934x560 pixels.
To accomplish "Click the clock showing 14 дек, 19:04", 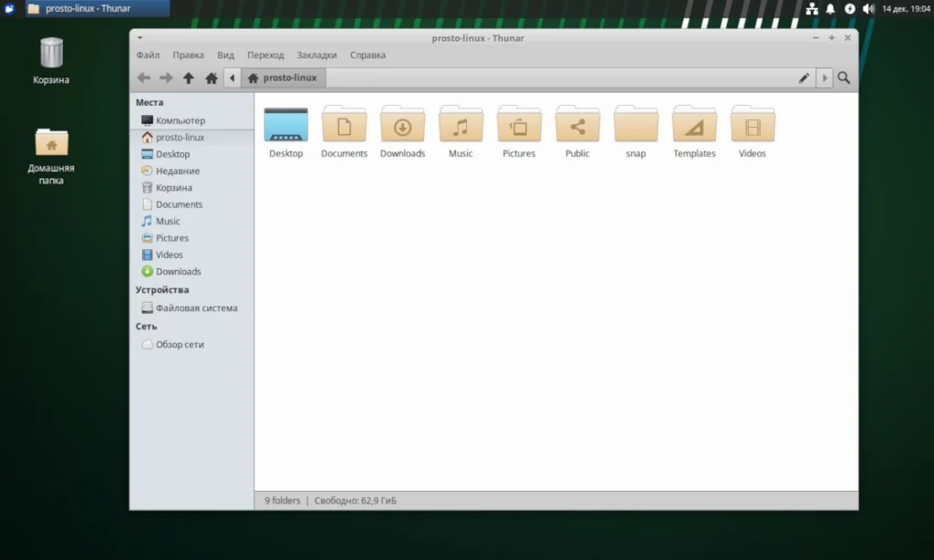I will coord(906,8).
